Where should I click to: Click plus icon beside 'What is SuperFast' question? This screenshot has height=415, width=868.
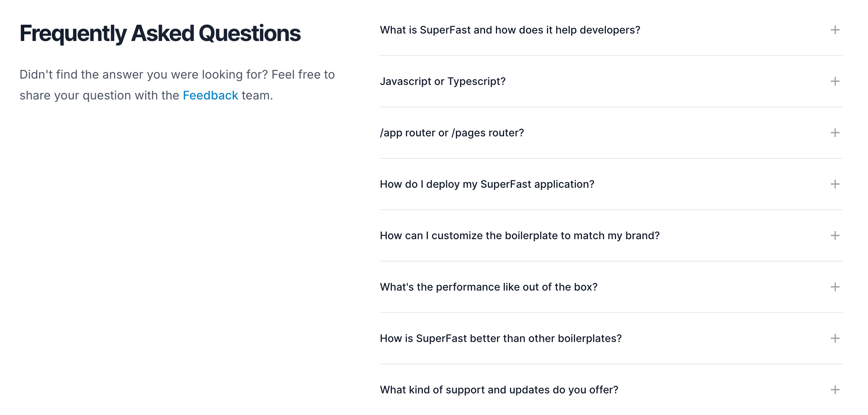(x=835, y=30)
